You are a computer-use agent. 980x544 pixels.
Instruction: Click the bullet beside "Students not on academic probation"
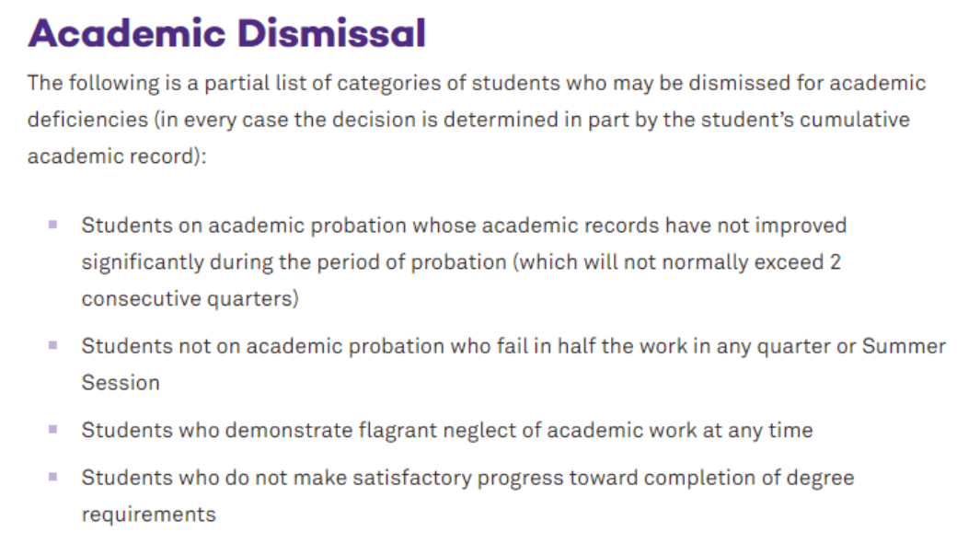point(52,346)
